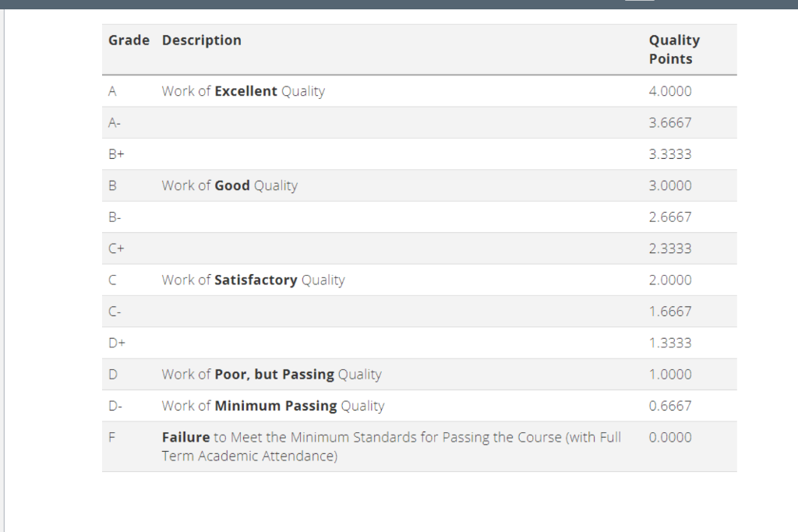Click the 0.0000 quality points value
The width and height of the screenshot is (798, 532).
(x=670, y=438)
